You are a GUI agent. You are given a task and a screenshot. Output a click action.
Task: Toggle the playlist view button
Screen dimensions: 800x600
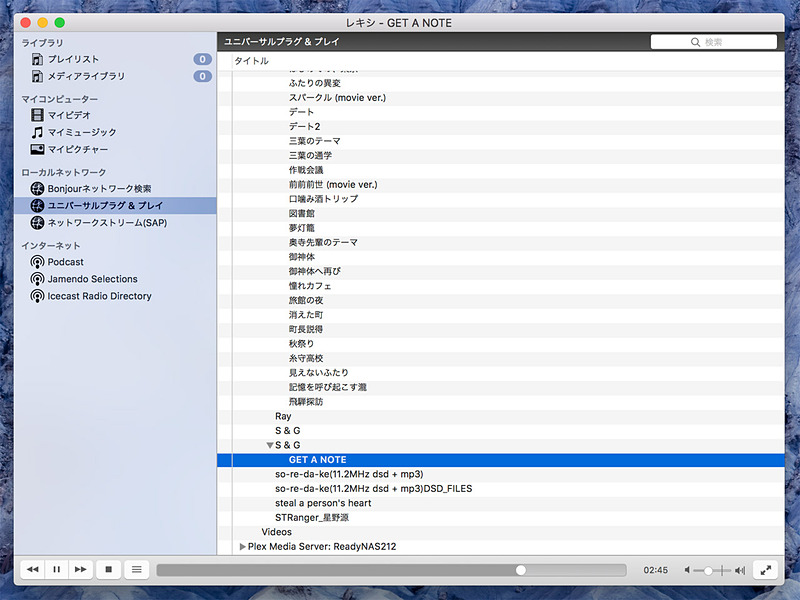pos(136,569)
